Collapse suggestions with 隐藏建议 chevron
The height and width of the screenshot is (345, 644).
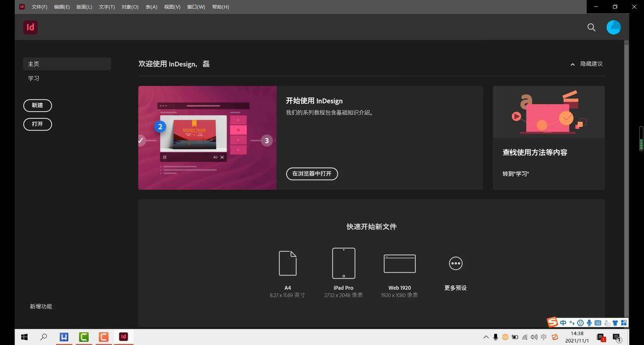pyautogui.click(x=572, y=64)
